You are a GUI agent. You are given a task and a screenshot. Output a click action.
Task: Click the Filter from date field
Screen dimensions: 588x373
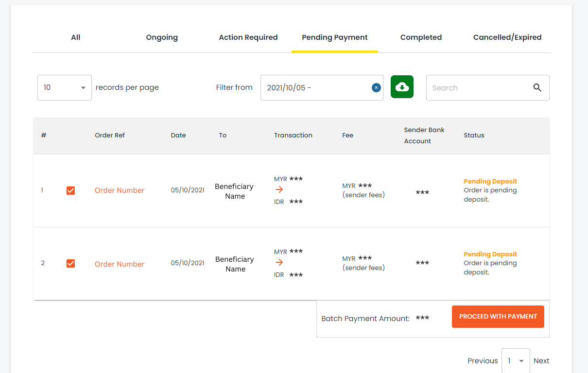[x=322, y=87]
